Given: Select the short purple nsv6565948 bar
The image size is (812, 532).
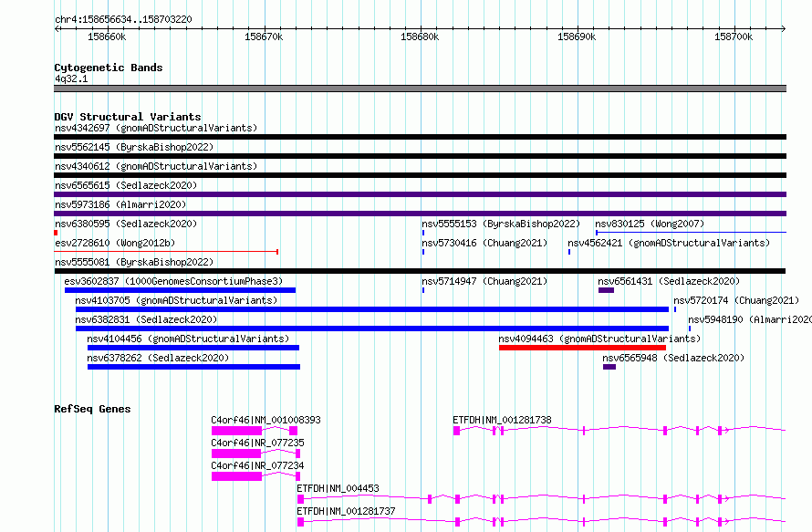Looking at the screenshot, I should click(609, 367).
